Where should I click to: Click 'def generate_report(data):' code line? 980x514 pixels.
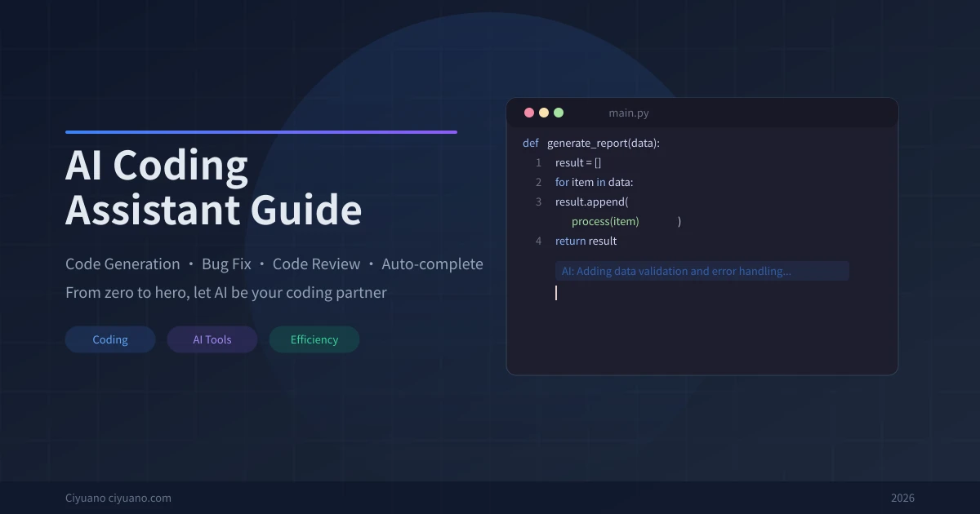(x=591, y=143)
